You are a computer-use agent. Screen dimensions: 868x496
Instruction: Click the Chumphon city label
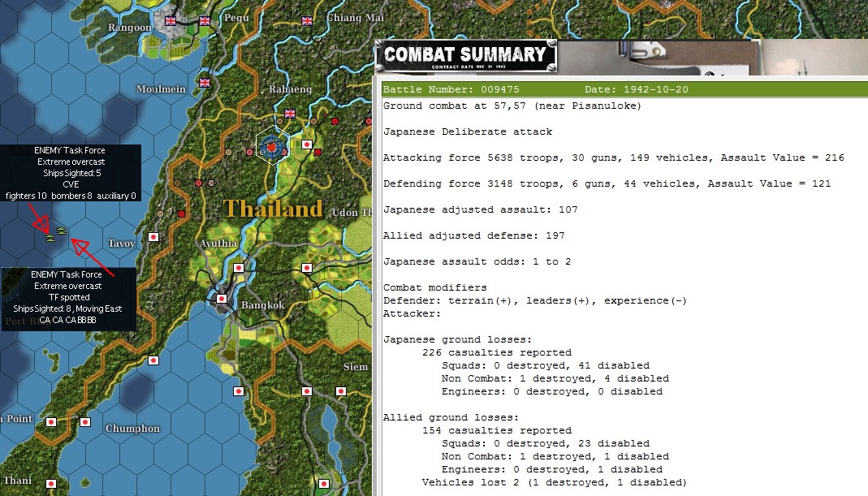[132, 429]
